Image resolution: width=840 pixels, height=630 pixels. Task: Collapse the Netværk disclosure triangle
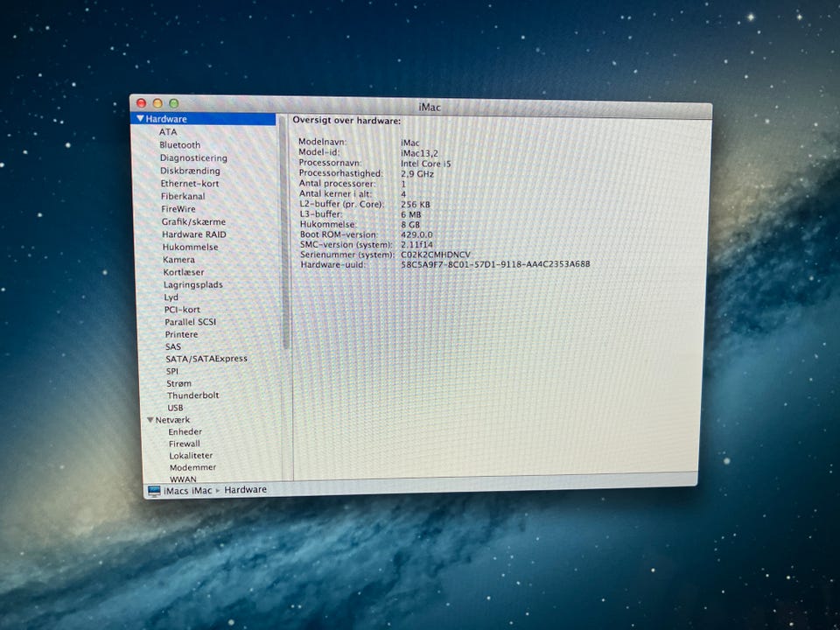click(x=150, y=420)
